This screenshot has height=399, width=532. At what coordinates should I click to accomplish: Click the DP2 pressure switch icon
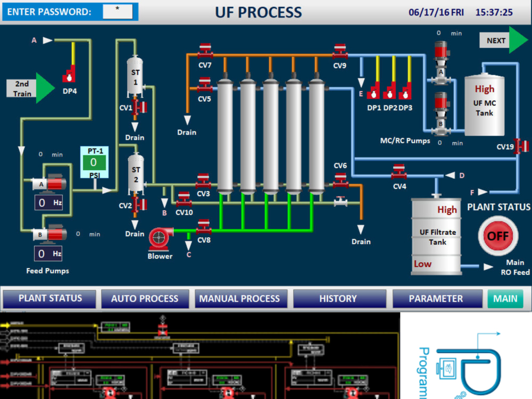coord(389,90)
